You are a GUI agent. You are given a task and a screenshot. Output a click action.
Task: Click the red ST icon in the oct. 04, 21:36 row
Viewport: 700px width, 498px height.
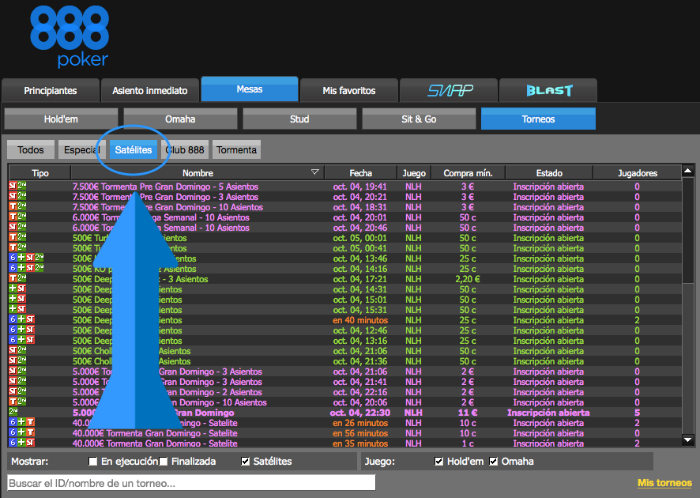(13, 361)
